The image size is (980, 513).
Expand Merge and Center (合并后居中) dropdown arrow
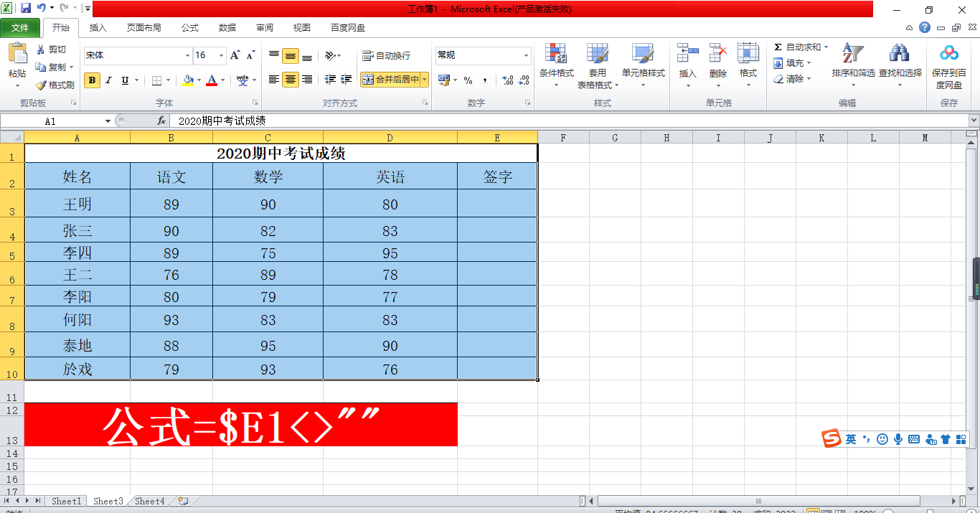(x=425, y=80)
